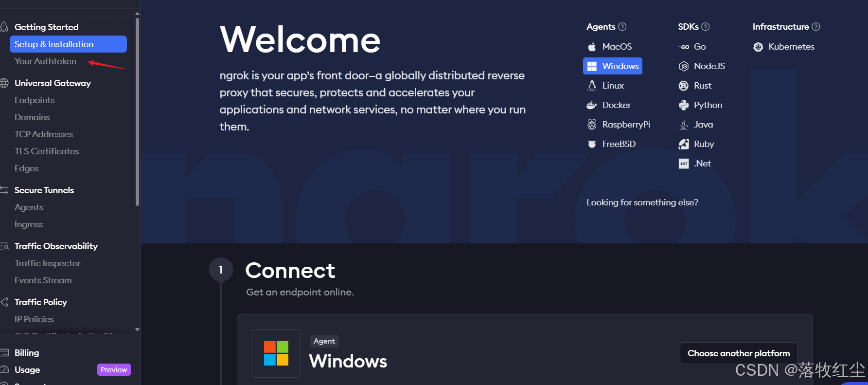
Task: Click the FreeBSD icon
Action: click(x=592, y=144)
